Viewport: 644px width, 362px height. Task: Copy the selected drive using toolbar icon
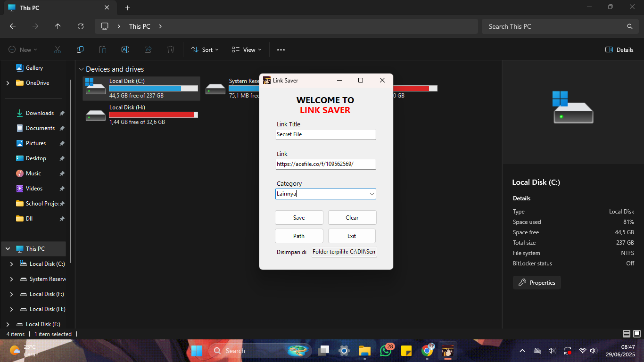[80, 49]
